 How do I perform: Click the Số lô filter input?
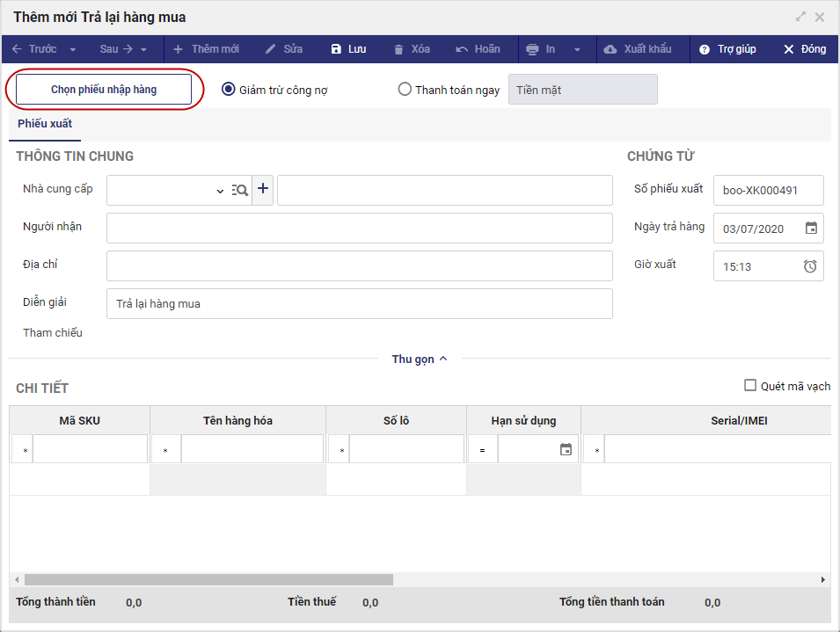point(406,449)
